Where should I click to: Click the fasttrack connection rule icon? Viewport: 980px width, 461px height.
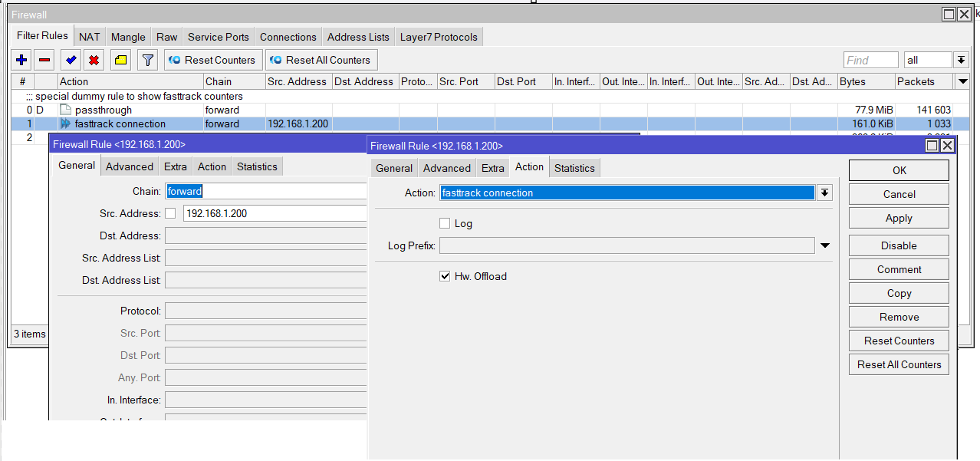66,123
